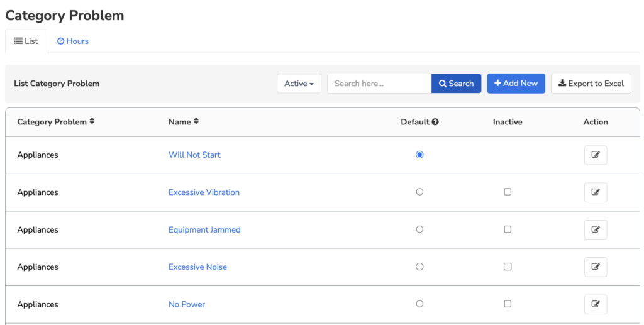644x325 pixels.
Task: Click the blue Search button
Action: 457,84
